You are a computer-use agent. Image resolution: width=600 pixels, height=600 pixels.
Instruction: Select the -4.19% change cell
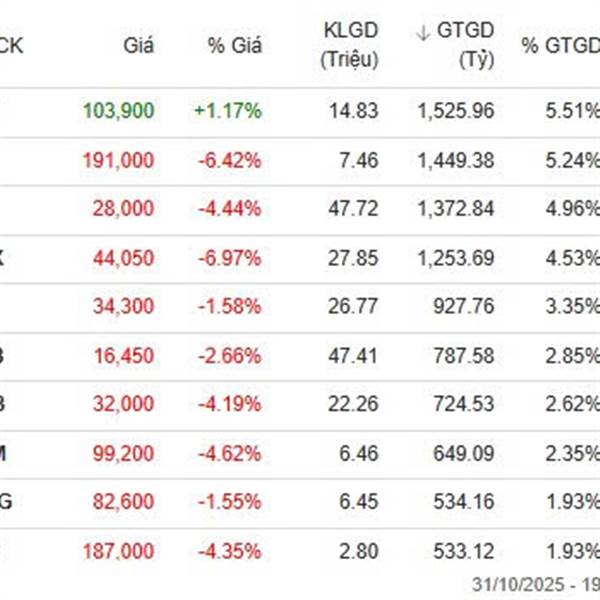[234, 405]
